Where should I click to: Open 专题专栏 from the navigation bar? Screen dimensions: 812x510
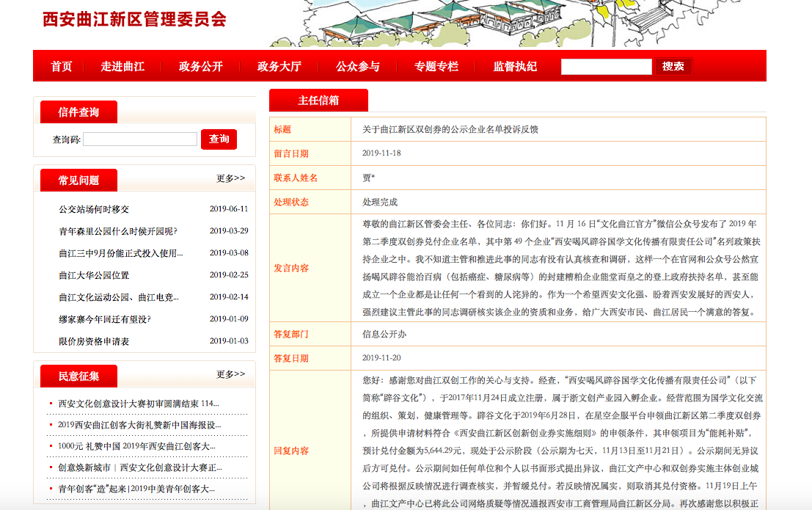pyautogui.click(x=436, y=67)
